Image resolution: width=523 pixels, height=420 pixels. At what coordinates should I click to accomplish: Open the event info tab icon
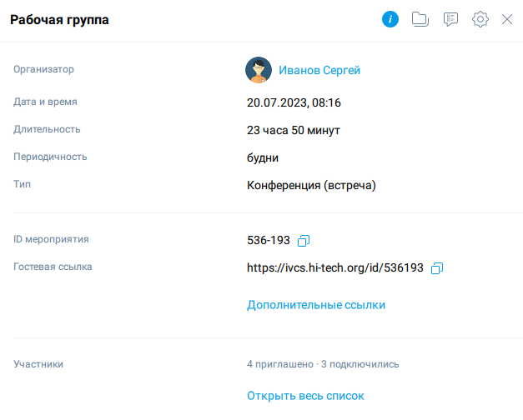[390, 19]
